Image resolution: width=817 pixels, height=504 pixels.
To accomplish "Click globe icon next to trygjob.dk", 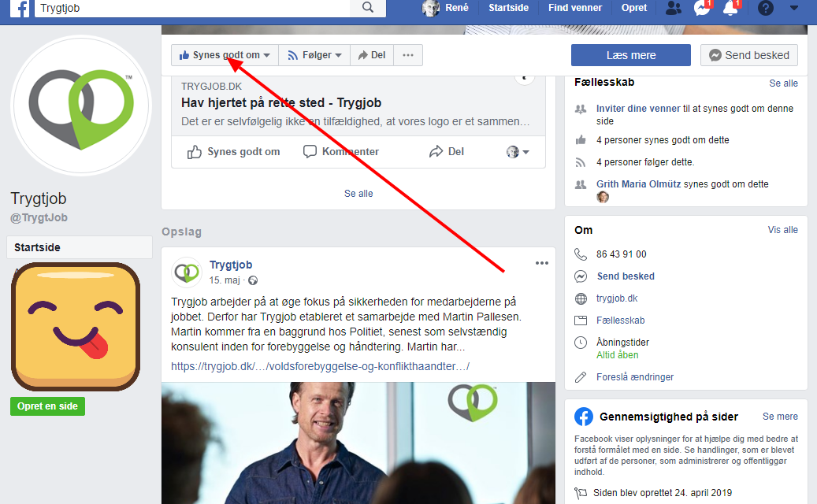I will [x=581, y=298].
